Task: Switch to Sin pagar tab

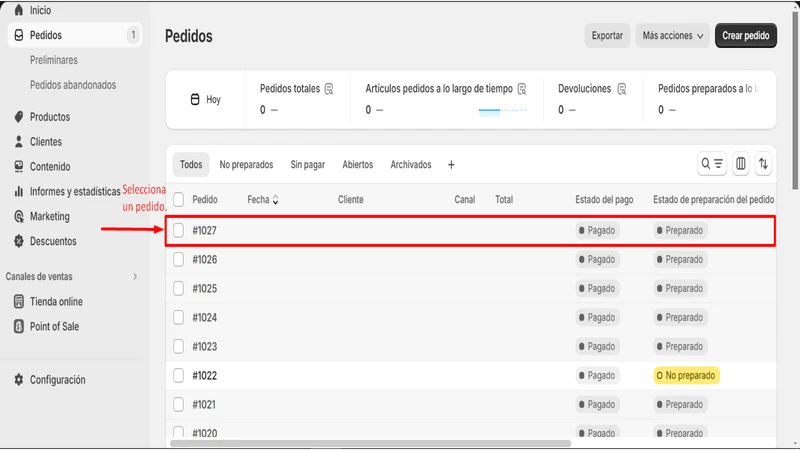Action: click(308, 165)
